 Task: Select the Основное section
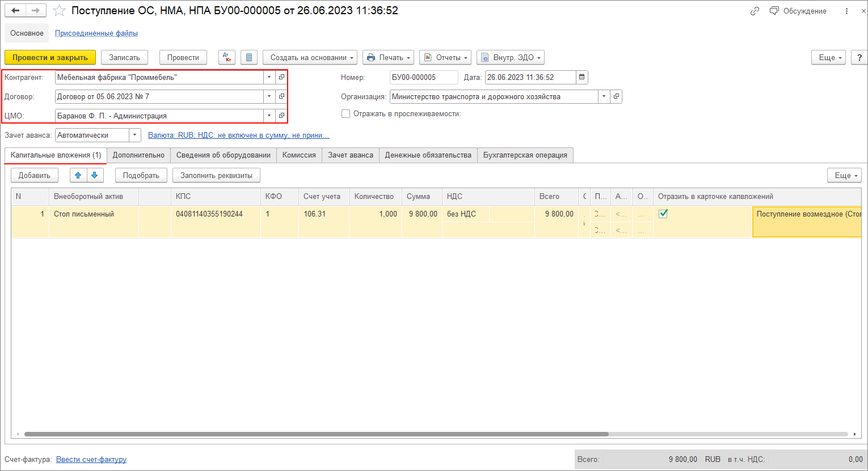[27, 33]
